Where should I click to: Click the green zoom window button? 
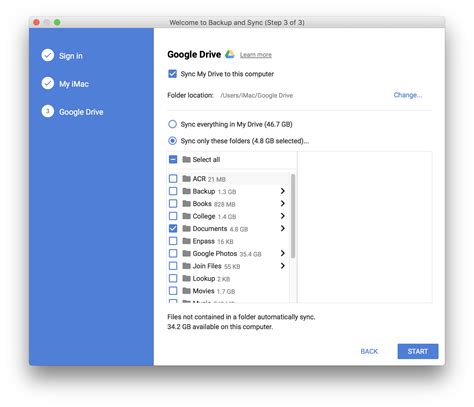click(x=57, y=22)
